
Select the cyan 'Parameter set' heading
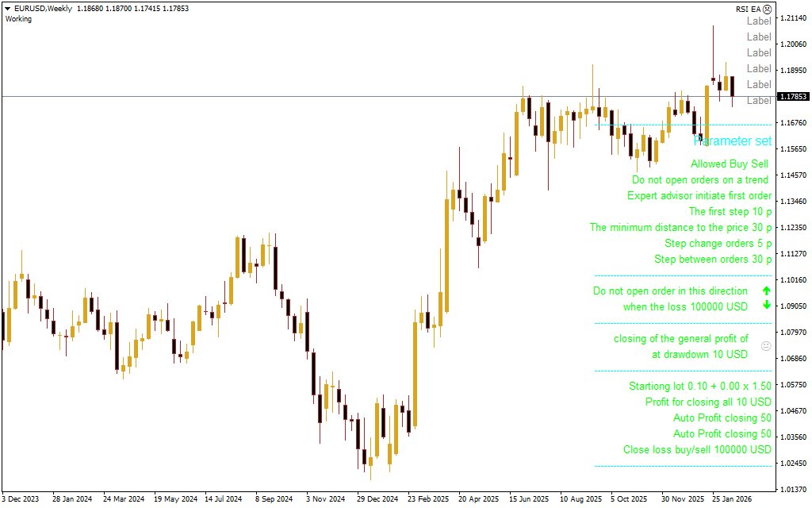(732, 140)
